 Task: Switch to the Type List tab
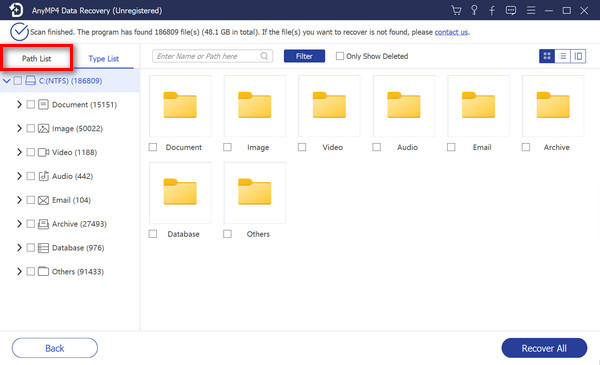104,59
